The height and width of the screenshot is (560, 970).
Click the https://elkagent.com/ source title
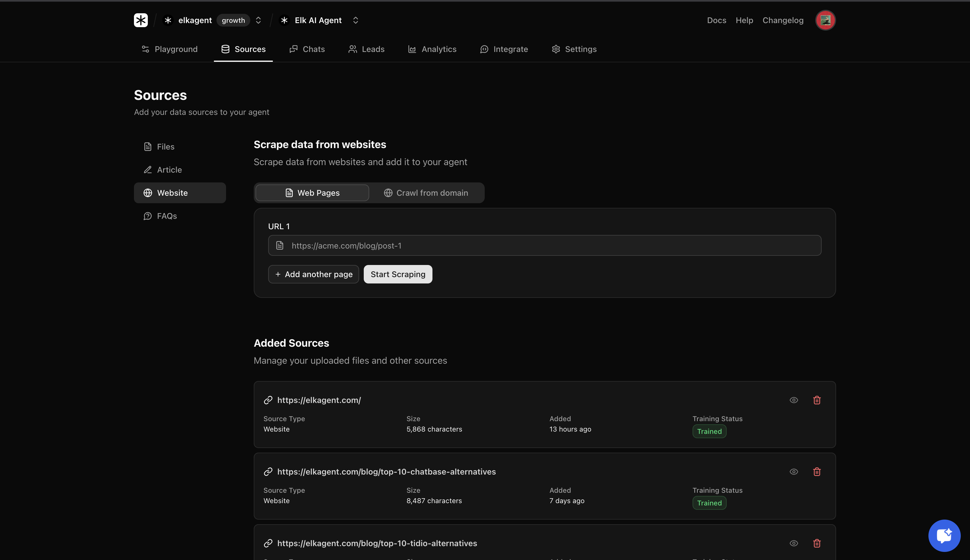tap(319, 400)
